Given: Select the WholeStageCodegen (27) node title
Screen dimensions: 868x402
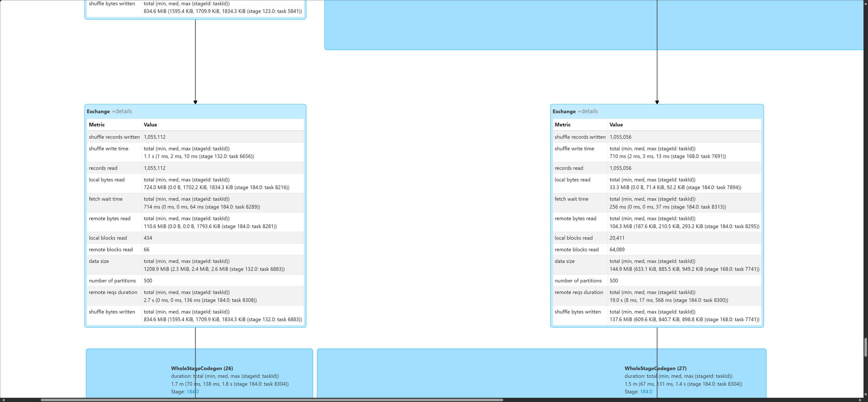Looking at the screenshot, I should coord(656,368).
